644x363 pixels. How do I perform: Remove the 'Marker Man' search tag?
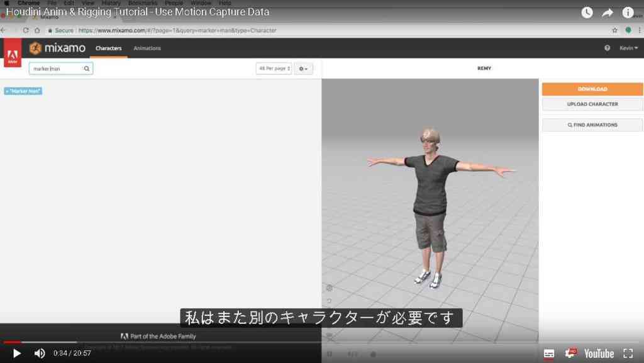coord(23,91)
